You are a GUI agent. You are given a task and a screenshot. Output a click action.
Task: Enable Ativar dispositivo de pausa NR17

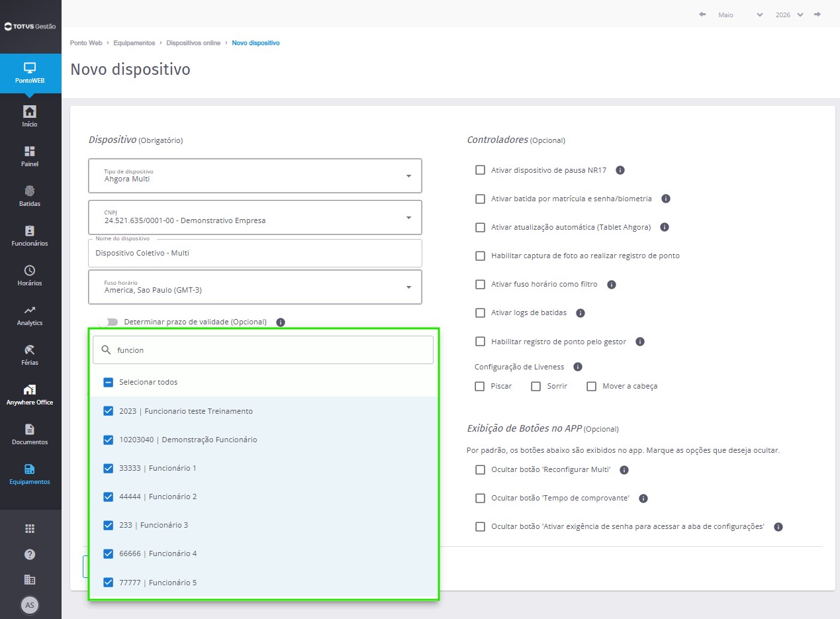(481, 170)
